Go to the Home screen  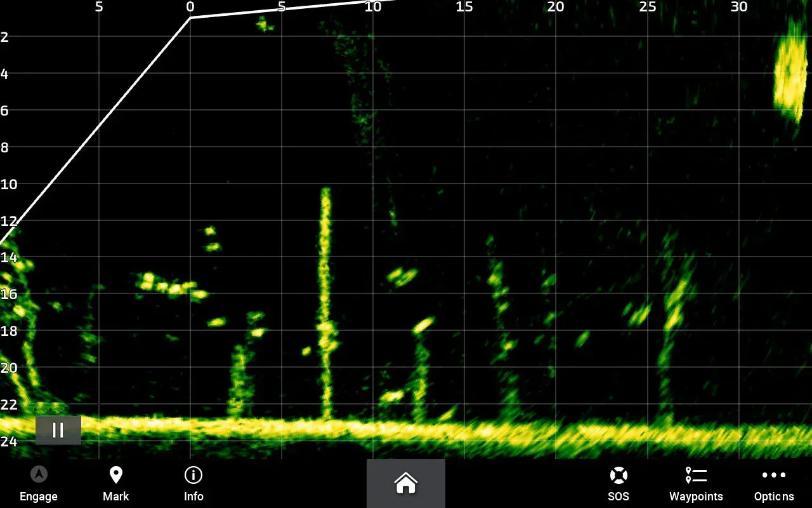coord(406,483)
